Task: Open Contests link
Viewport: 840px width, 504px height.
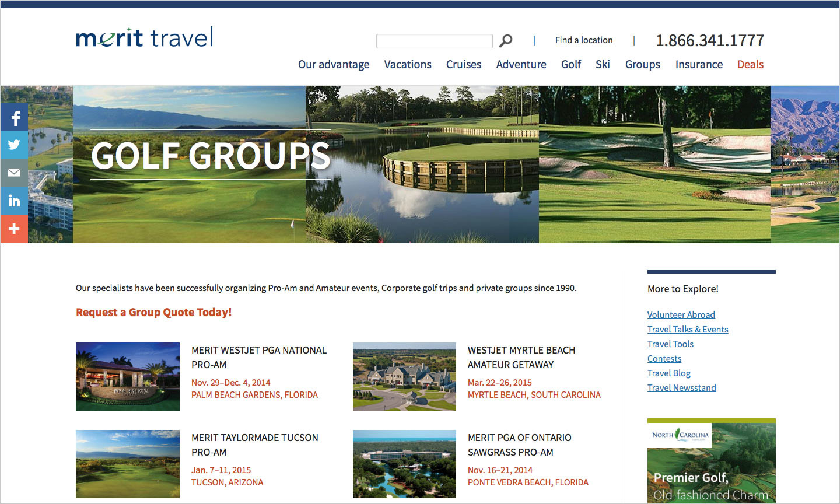Action: [664, 358]
